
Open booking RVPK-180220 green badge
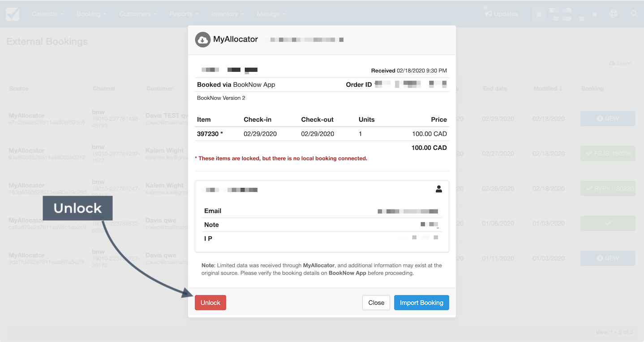click(x=608, y=188)
